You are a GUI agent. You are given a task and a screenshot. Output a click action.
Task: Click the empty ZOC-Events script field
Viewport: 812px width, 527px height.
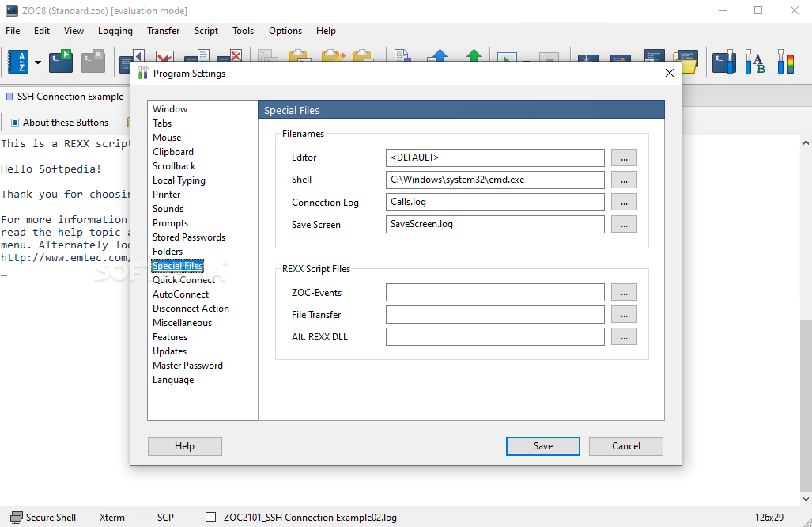(495, 292)
